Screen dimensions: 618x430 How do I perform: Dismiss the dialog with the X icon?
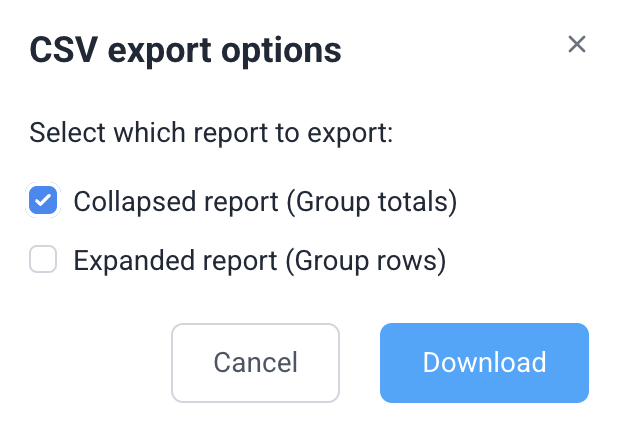pos(576,44)
